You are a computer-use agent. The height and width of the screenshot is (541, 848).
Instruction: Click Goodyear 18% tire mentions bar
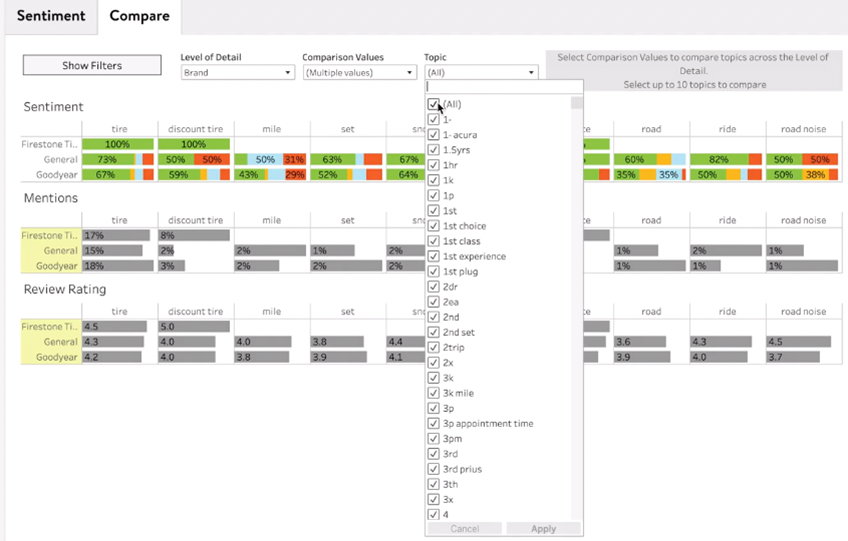coord(118,266)
